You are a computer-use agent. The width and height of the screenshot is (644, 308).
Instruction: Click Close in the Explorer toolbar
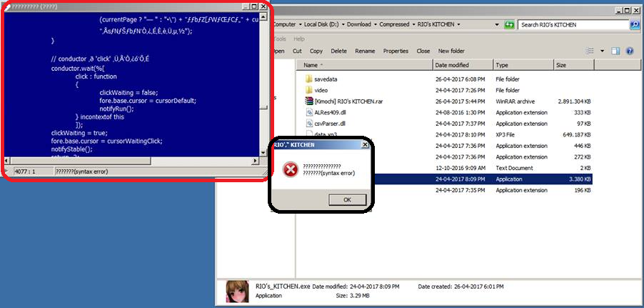tap(423, 51)
